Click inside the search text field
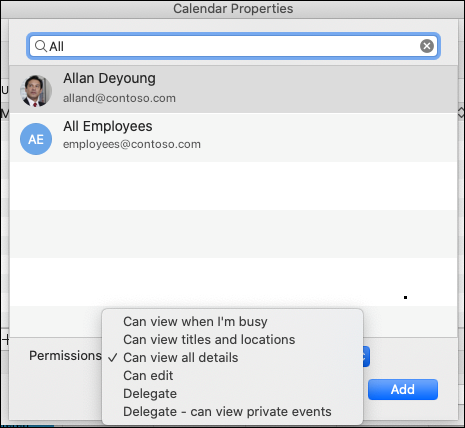Screen dimensions: 465x428 click(x=233, y=46)
